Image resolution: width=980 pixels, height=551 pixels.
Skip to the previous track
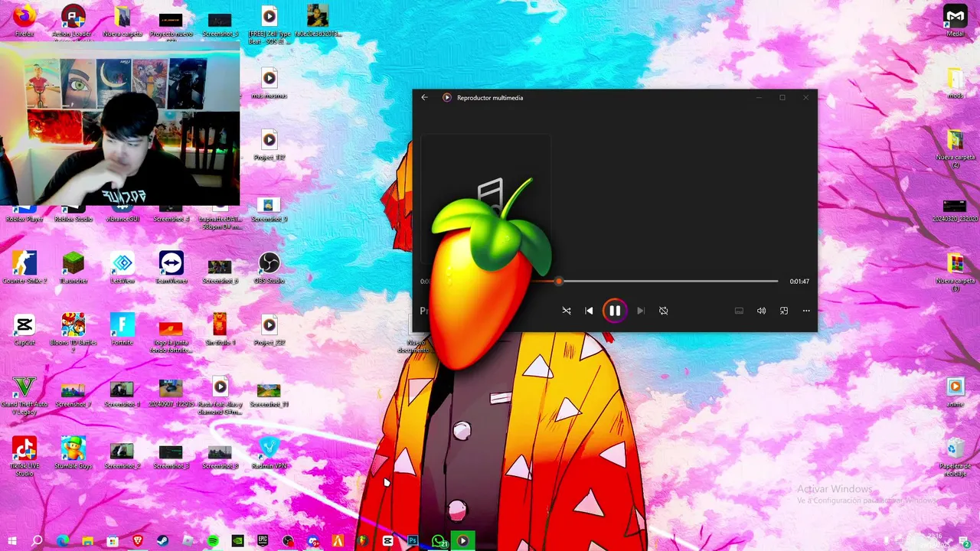(x=589, y=311)
